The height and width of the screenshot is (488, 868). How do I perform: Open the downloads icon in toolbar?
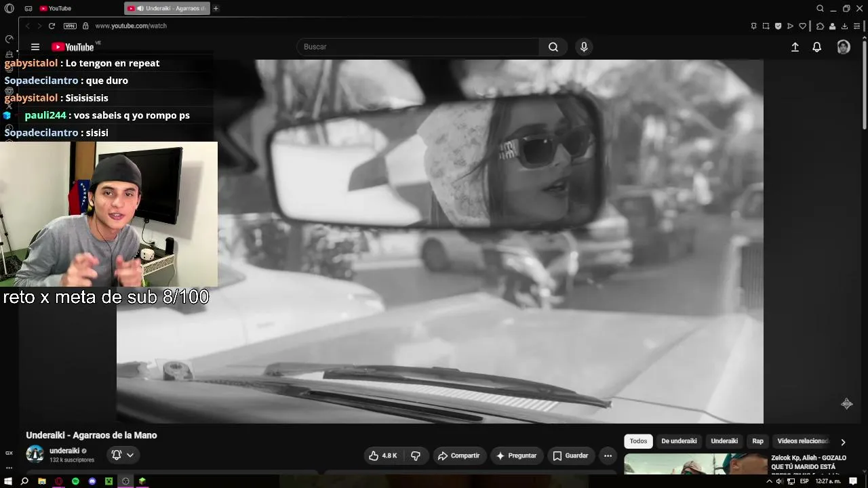click(x=844, y=26)
